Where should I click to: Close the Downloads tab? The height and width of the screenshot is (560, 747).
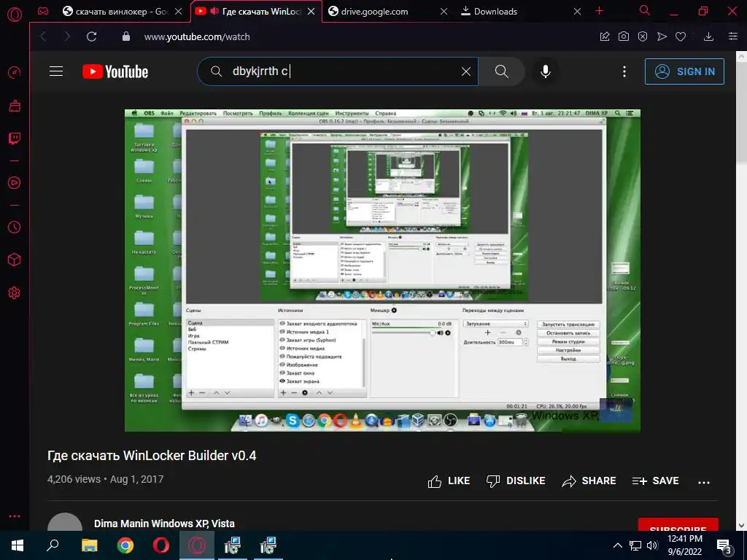pos(577,12)
